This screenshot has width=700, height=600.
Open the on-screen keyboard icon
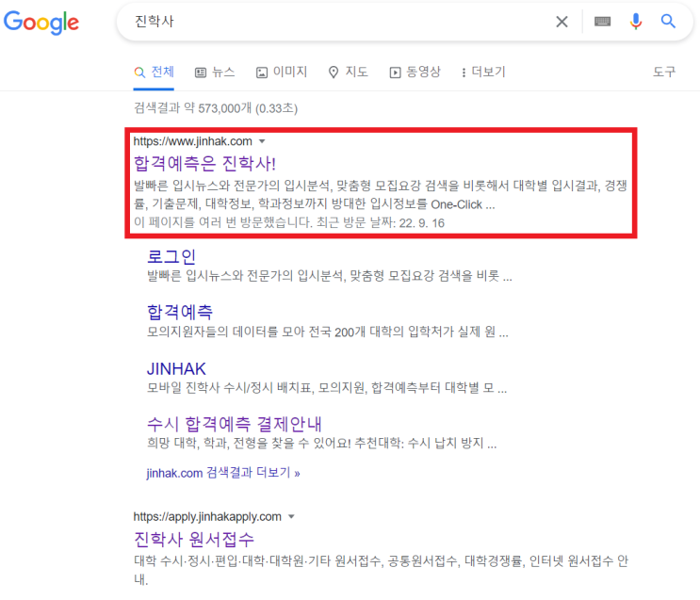coord(602,21)
